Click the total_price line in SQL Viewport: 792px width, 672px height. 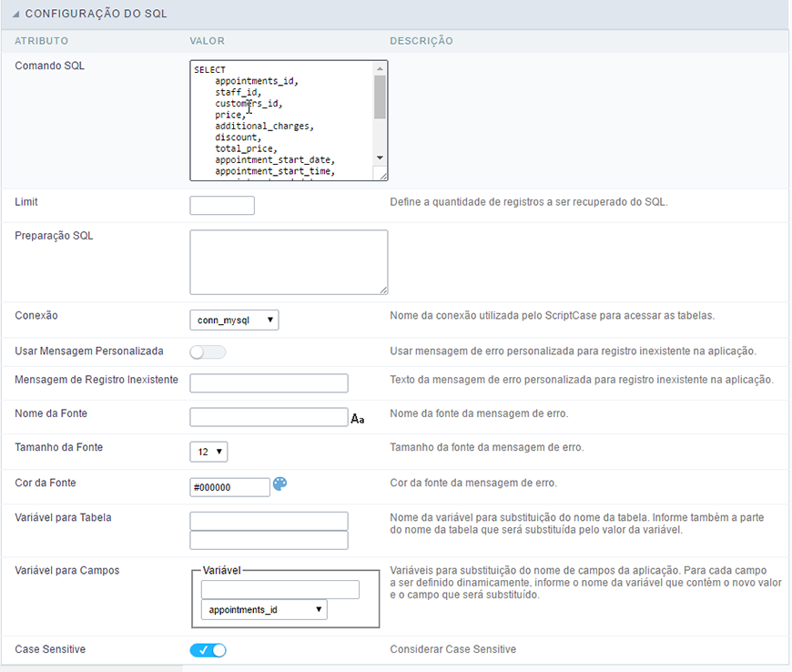(x=246, y=148)
